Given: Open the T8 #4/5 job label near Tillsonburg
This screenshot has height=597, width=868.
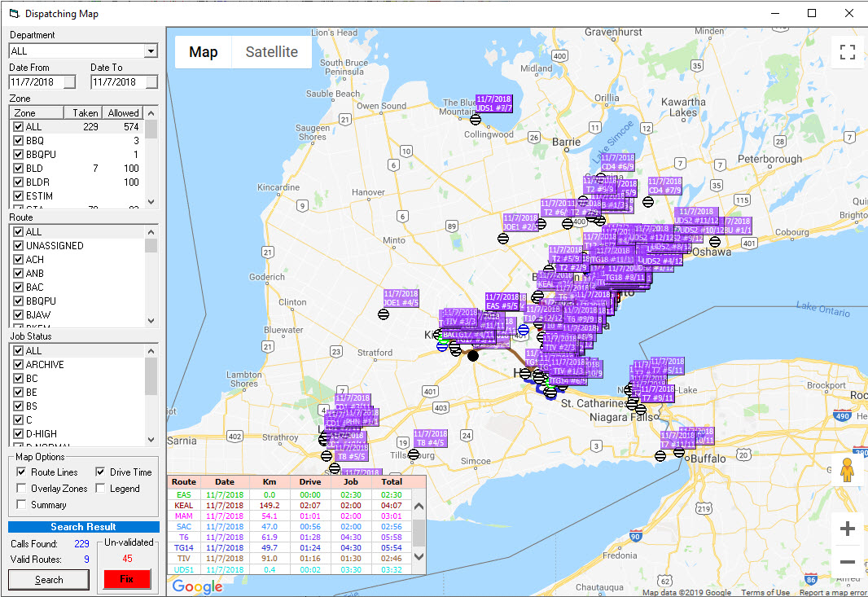Looking at the screenshot, I should (x=430, y=438).
